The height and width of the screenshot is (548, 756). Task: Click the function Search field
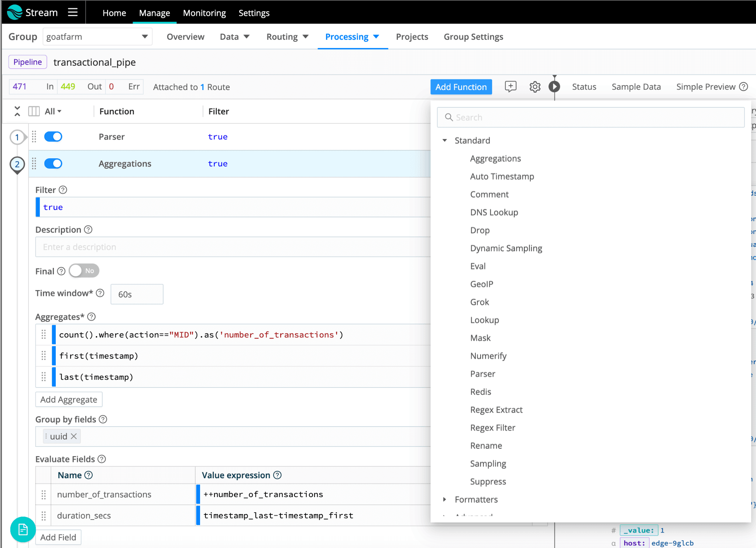pos(591,117)
